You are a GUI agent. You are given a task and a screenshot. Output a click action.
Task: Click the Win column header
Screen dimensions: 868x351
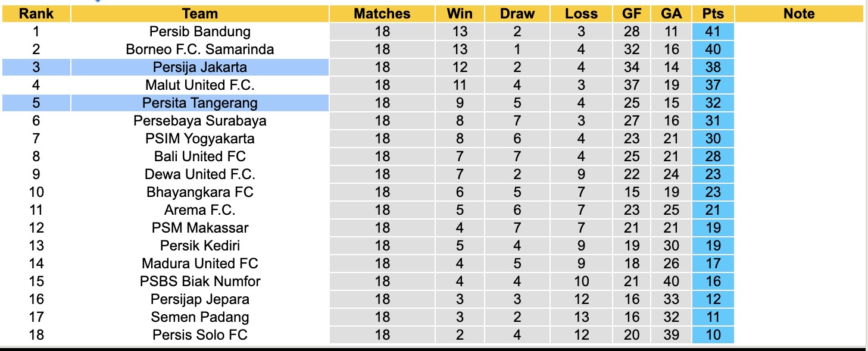pos(460,14)
